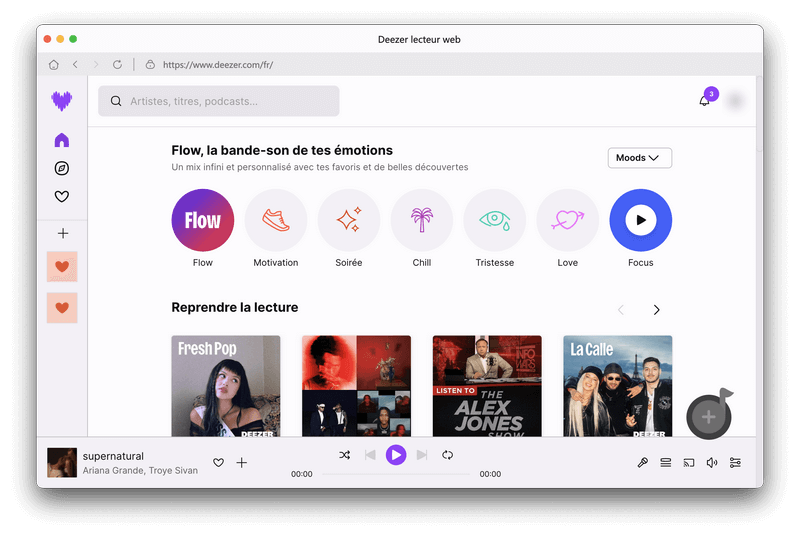Toggle shuffle playback
Screen dimensions: 800x536
point(344,455)
